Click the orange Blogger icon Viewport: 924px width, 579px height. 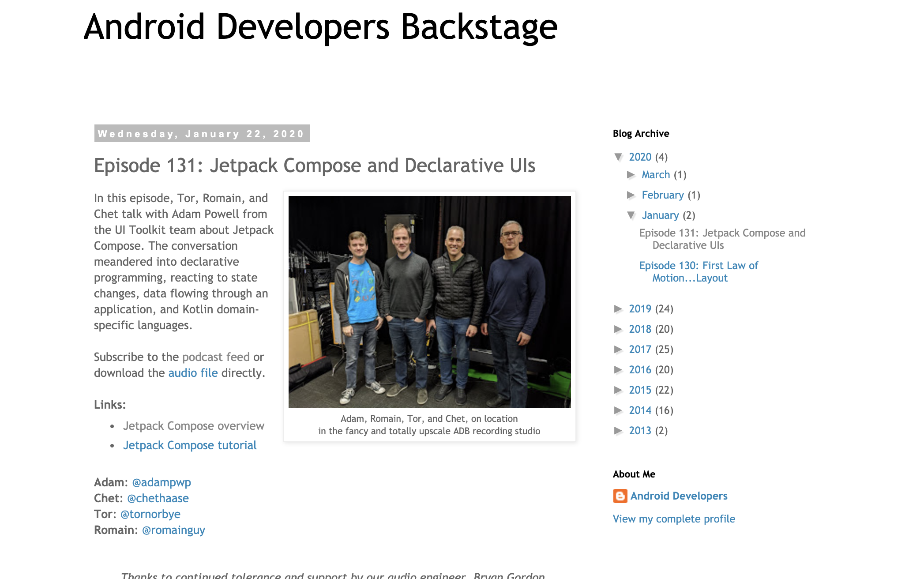[620, 496]
